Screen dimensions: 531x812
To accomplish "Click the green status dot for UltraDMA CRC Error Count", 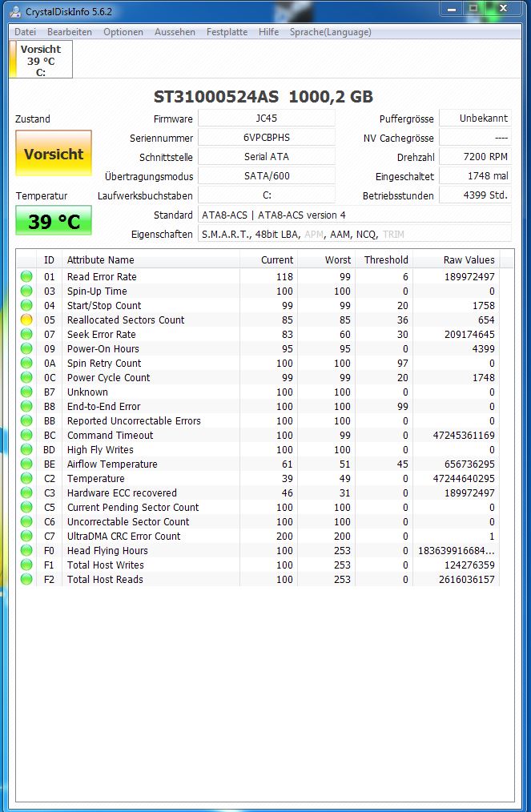I will (26, 537).
